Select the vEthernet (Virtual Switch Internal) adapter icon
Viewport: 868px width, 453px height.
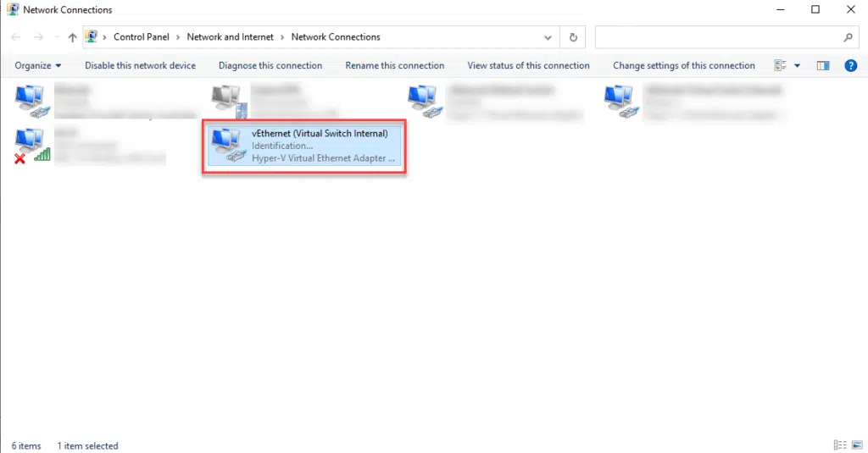pos(228,146)
